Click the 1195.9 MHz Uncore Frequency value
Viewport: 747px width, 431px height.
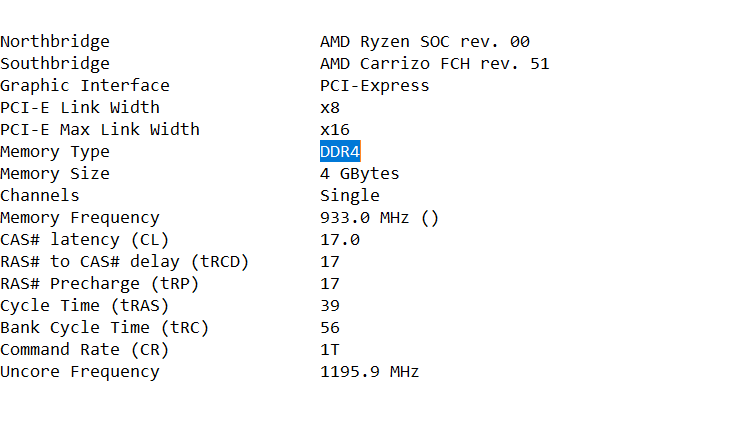(x=369, y=372)
